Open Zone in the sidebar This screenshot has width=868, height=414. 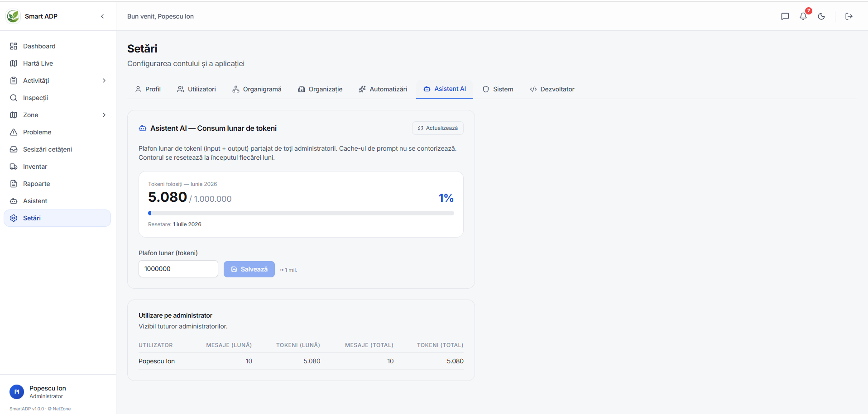[57, 115]
